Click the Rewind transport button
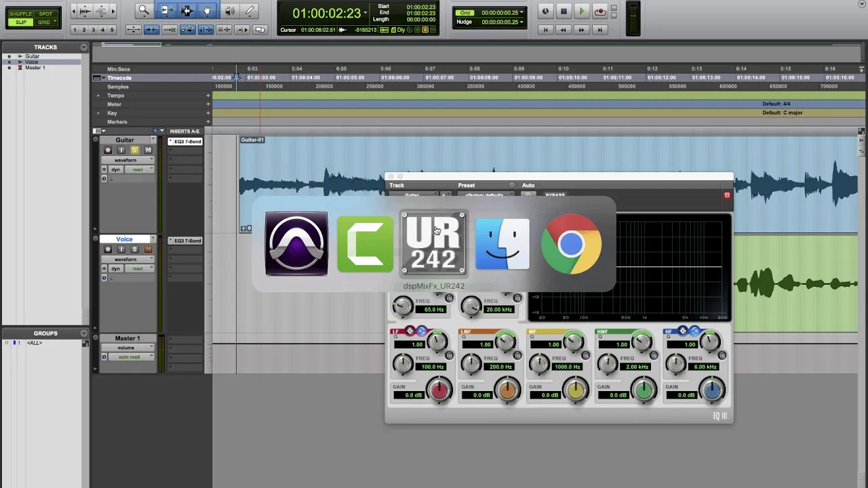Image resolution: width=868 pixels, height=488 pixels. [x=563, y=30]
